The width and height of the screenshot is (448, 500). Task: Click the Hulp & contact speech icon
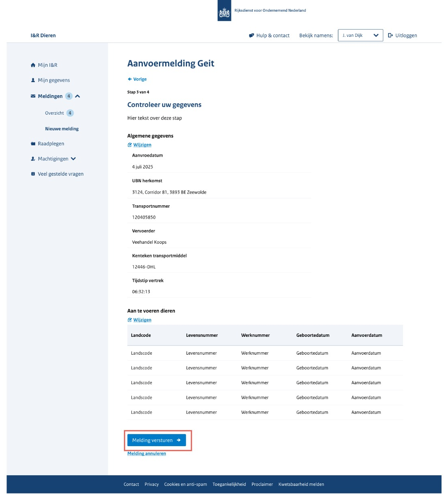pyautogui.click(x=251, y=36)
